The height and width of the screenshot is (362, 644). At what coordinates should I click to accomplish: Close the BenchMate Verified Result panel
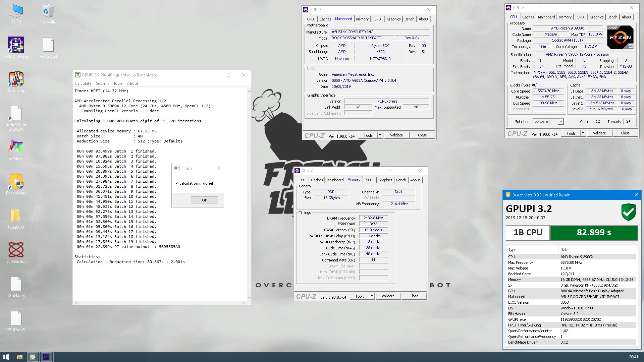(636, 195)
